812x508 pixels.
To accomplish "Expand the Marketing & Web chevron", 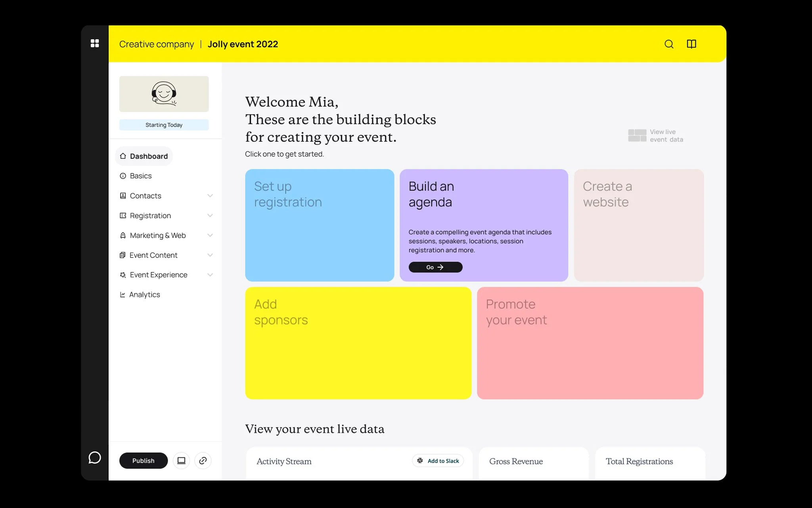I will [210, 235].
